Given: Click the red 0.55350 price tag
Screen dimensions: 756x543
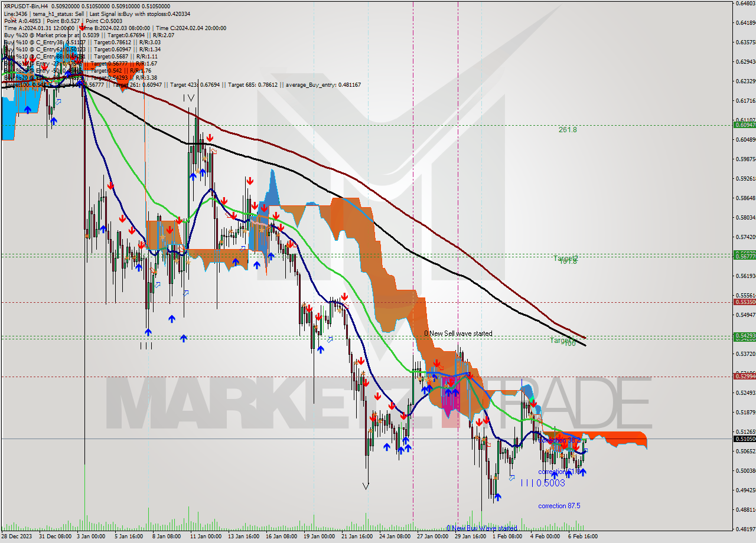Looking at the screenshot, I should (744, 302).
